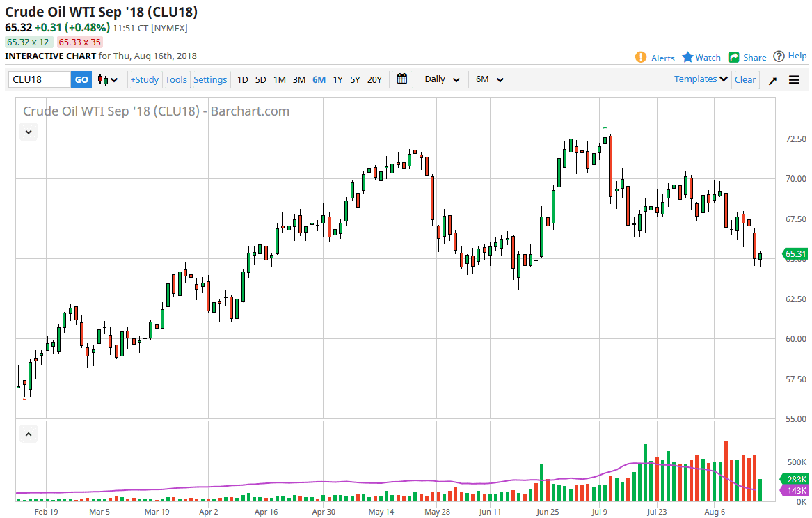Click the pop-out expand arrow icon
812x518 pixels.
tap(772, 80)
